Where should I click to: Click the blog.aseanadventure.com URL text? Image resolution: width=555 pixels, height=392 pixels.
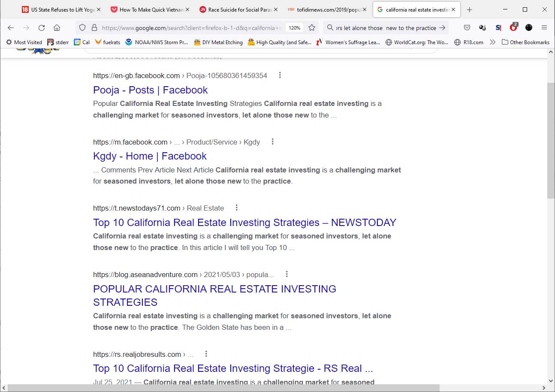145,274
